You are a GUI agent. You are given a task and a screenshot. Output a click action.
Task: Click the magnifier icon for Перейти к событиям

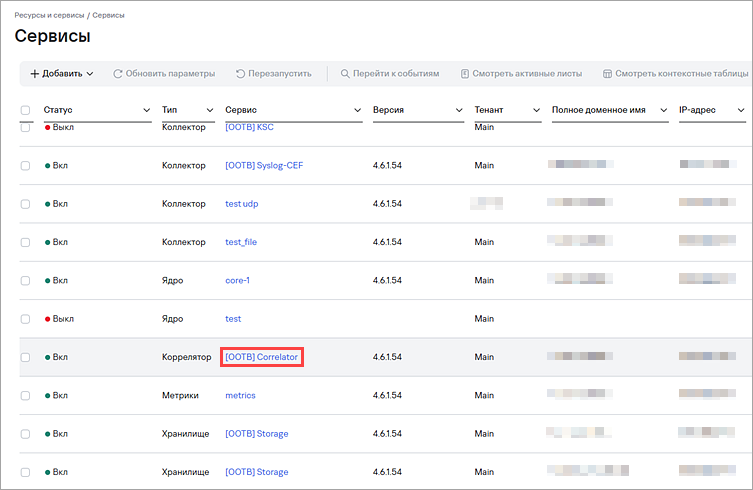click(345, 74)
